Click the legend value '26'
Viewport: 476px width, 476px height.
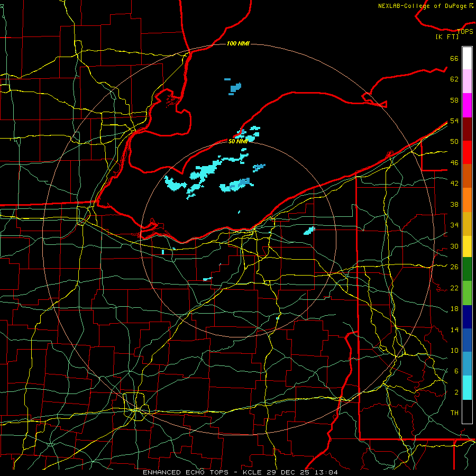pyautogui.click(x=454, y=267)
